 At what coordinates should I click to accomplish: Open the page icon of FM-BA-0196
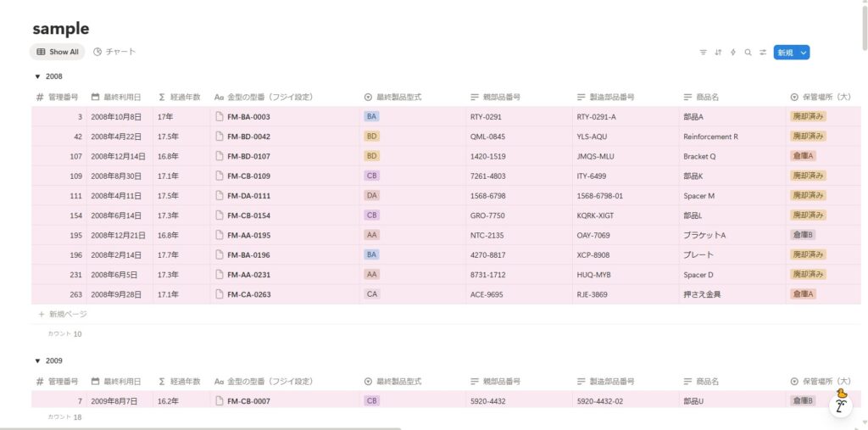tap(220, 255)
